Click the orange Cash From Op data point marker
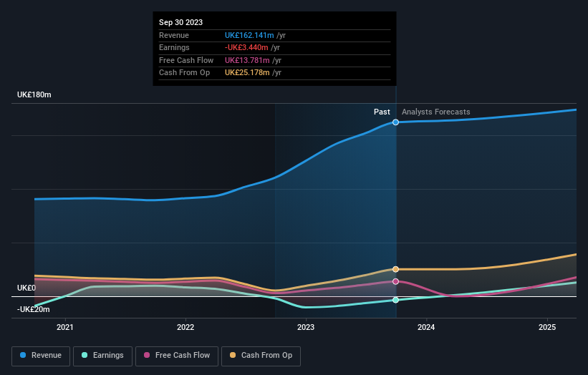 (x=395, y=269)
